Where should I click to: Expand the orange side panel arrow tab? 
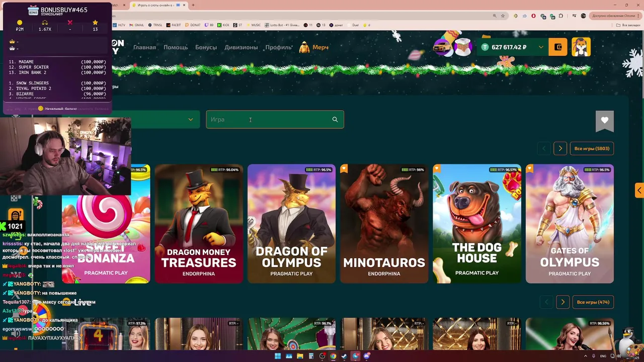point(639,191)
